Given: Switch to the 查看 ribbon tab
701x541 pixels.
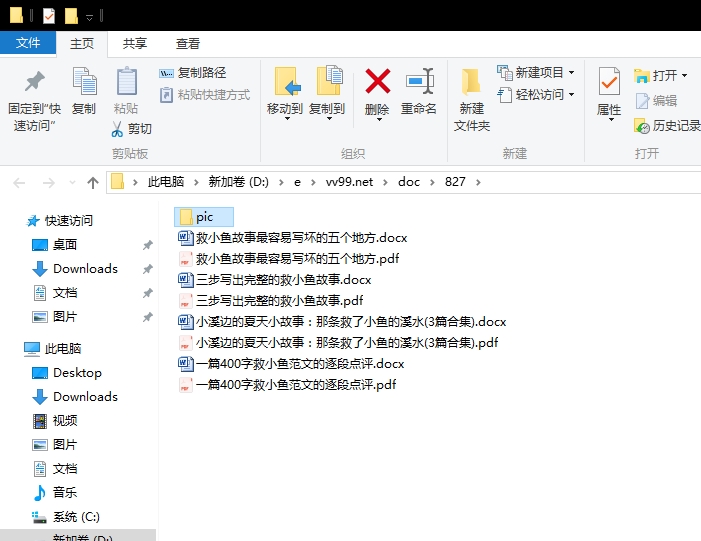Looking at the screenshot, I should click(x=187, y=44).
